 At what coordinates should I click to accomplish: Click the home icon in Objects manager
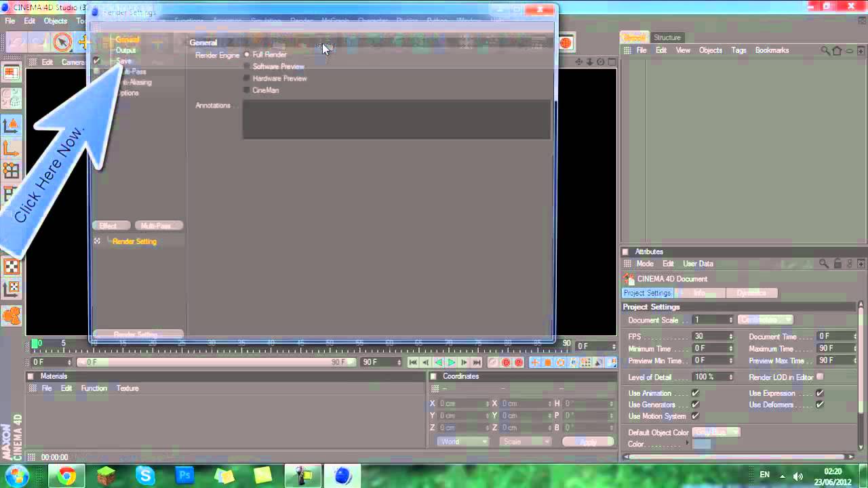[x=837, y=50]
